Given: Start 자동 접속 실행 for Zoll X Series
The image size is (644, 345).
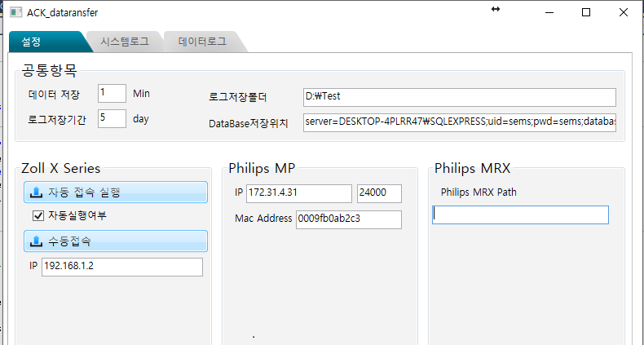Looking at the screenshot, I should tap(116, 192).
